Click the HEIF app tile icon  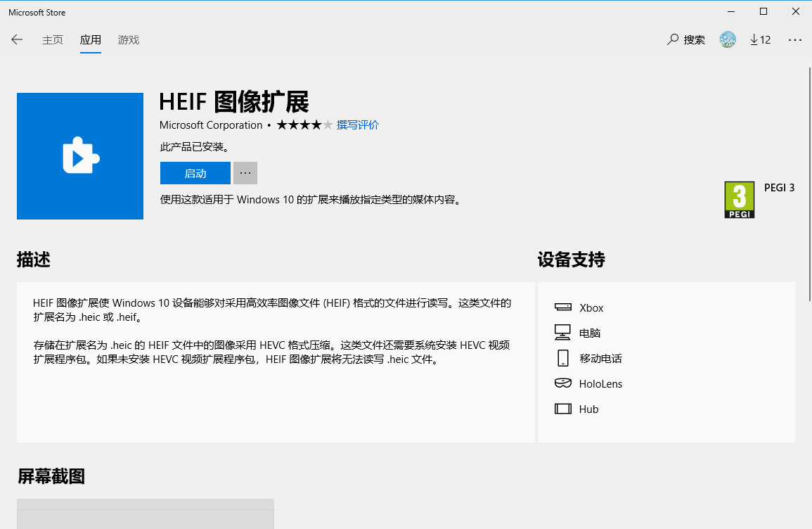[x=80, y=156]
